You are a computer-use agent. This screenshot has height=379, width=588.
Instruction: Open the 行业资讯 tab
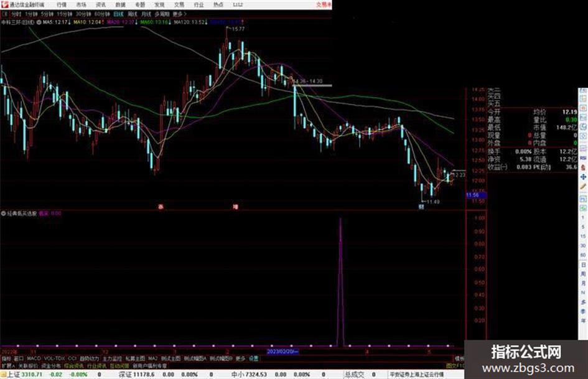[x=97, y=365]
